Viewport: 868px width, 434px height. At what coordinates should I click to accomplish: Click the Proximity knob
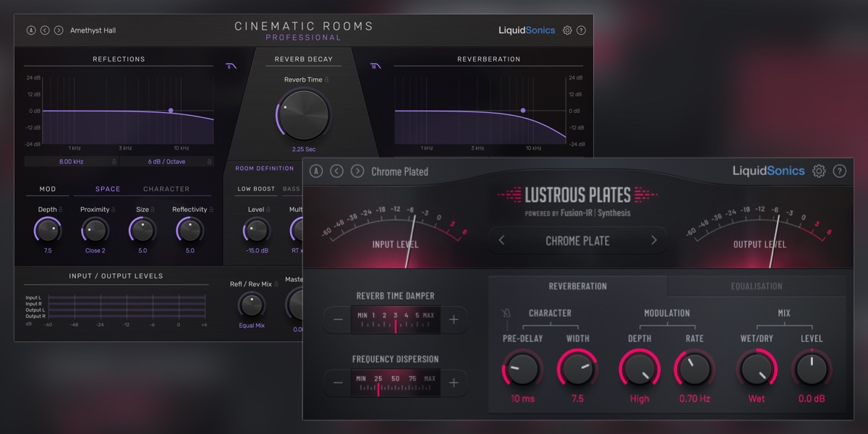[x=95, y=231]
